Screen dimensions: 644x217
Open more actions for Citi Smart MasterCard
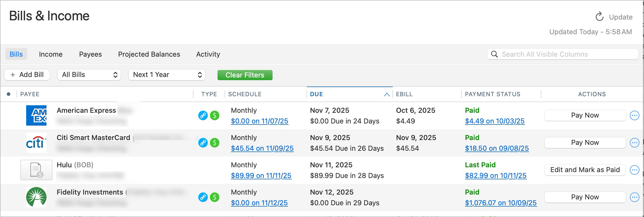[x=634, y=143]
